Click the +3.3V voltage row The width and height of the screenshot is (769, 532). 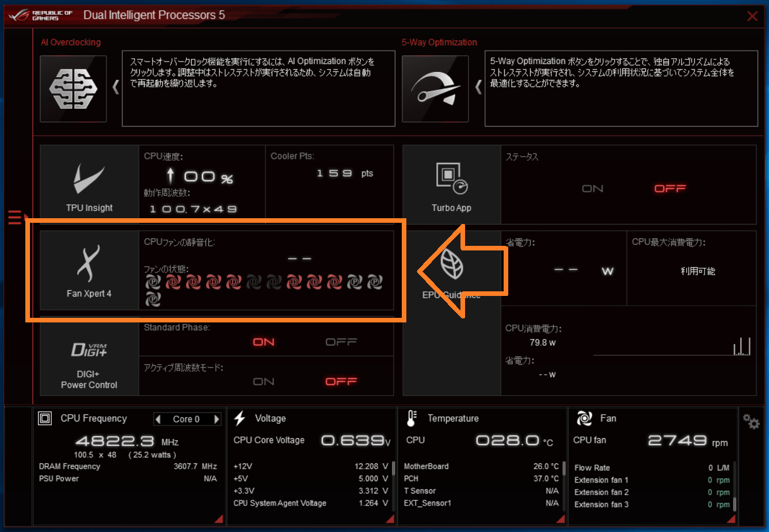[x=310, y=491]
